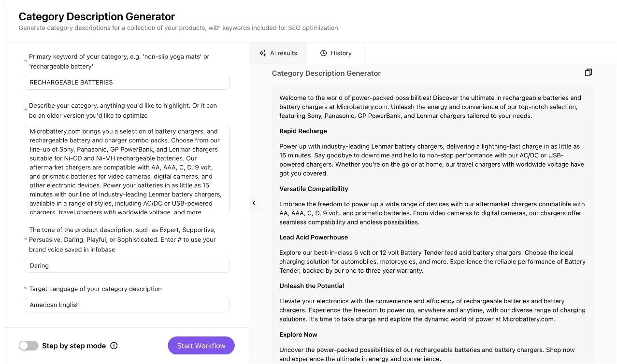Click the results panel title Category Description Generator

(x=326, y=73)
